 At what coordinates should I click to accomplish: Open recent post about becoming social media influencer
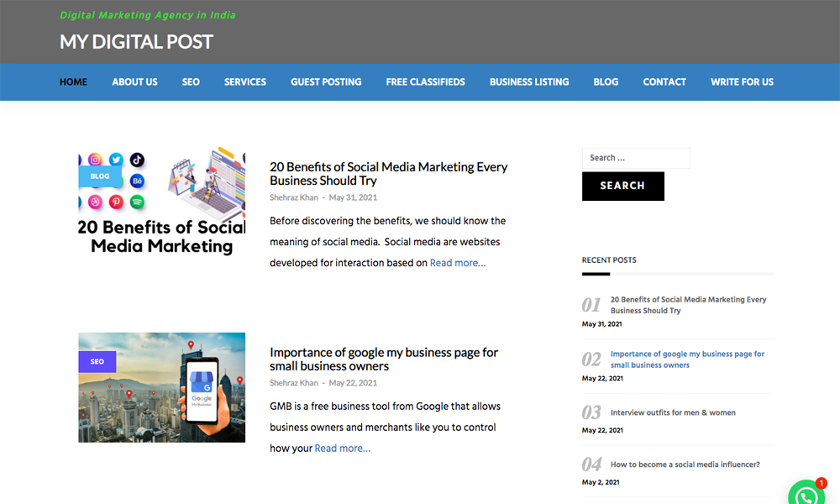pyautogui.click(x=685, y=465)
